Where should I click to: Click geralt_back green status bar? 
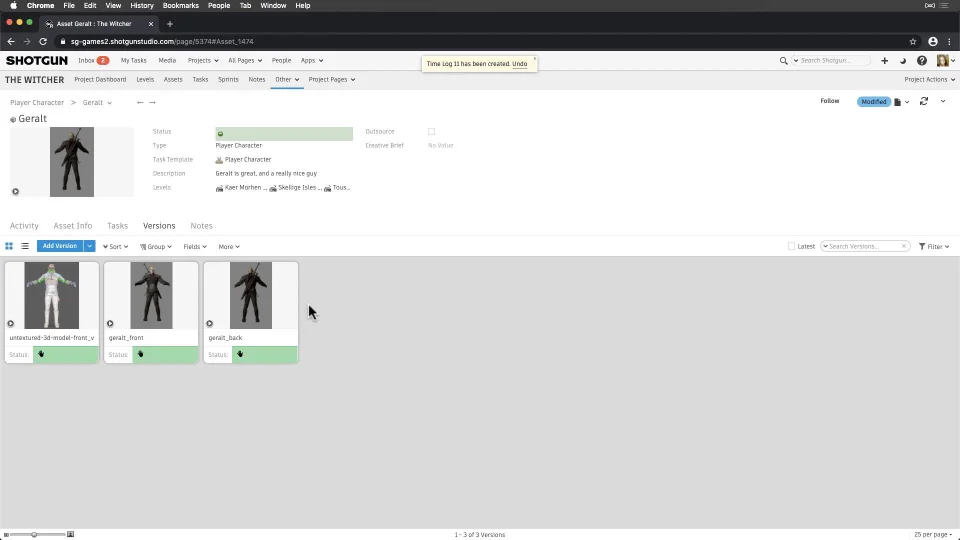[264, 354]
